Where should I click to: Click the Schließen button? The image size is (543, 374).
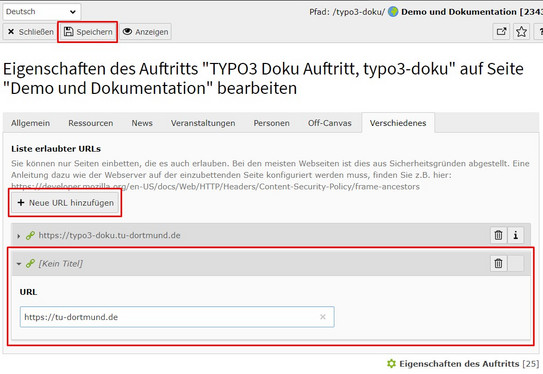click(30, 32)
